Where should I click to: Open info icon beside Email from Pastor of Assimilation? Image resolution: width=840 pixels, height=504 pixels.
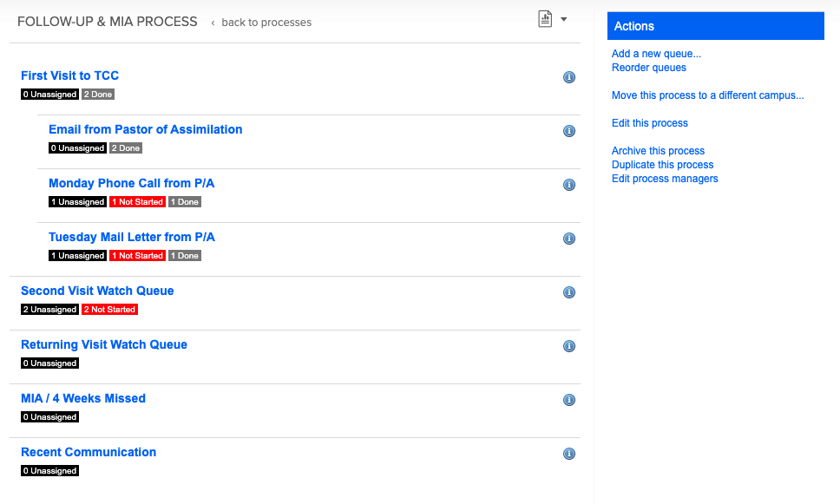(569, 131)
